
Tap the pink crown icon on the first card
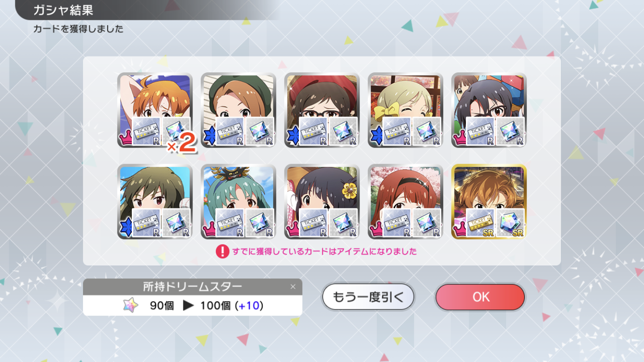click(x=126, y=139)
